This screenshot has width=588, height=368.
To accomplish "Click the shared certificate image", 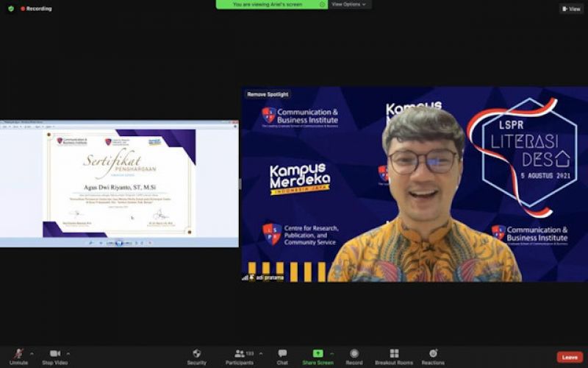I will 119,183.
